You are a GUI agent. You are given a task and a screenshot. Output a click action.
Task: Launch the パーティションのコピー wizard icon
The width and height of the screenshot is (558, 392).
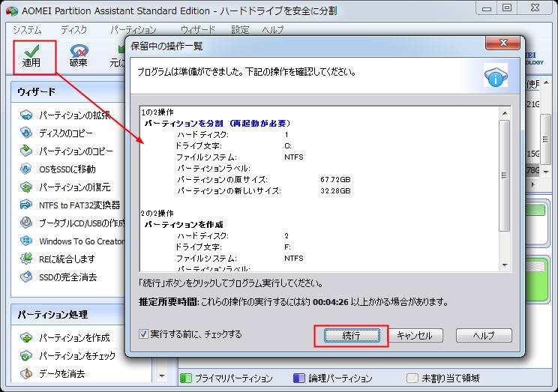point(26,151)
